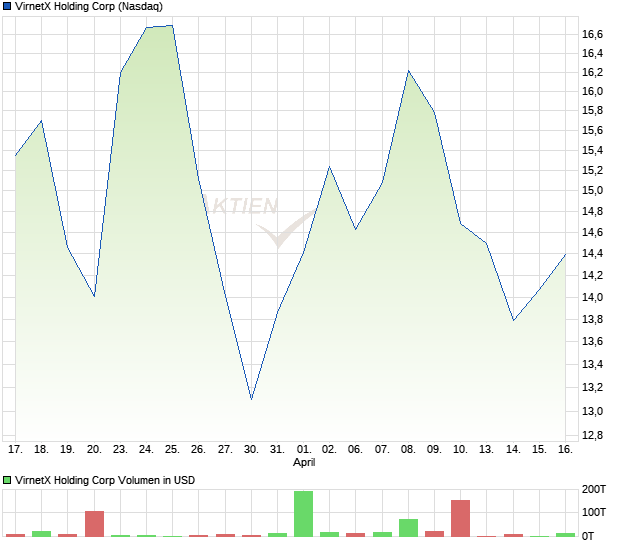The image size is (620, 546).
Task: Click the green volume bar for 16.
Action: 565,535
